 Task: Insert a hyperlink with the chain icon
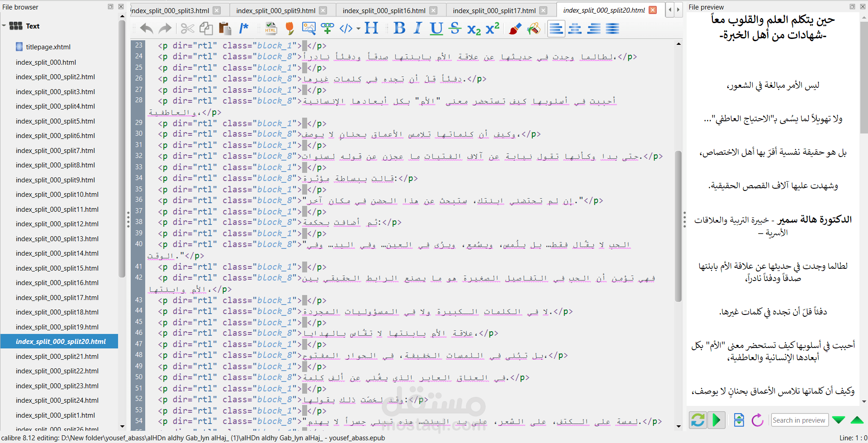pos(327,29)
